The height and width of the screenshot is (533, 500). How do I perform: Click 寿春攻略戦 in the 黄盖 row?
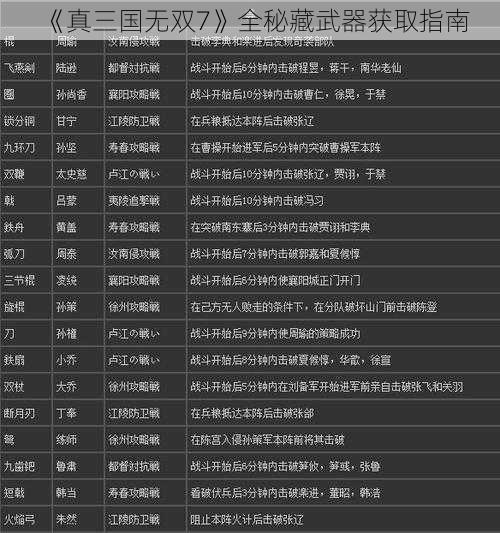[134, 227]
